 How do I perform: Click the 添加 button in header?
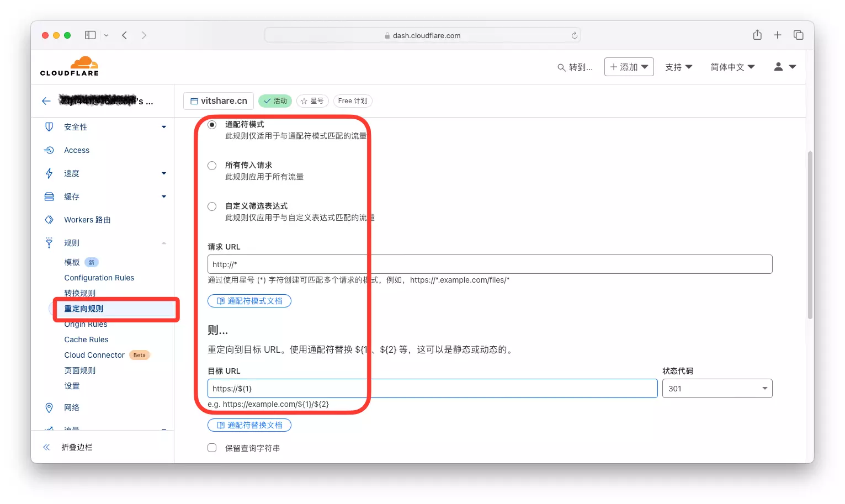coord(629,67)
